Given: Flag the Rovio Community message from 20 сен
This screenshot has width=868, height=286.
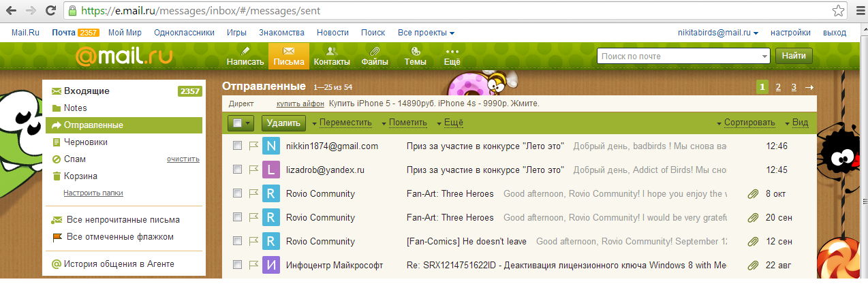Looking at the screenshot, I should tap(253, 217).
